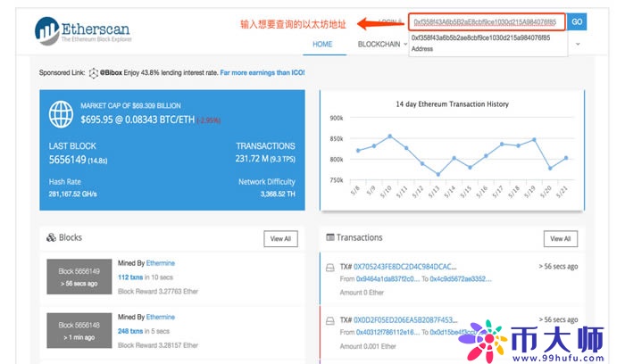Open the Block 5656148 tile

click(x=79, y=331)
